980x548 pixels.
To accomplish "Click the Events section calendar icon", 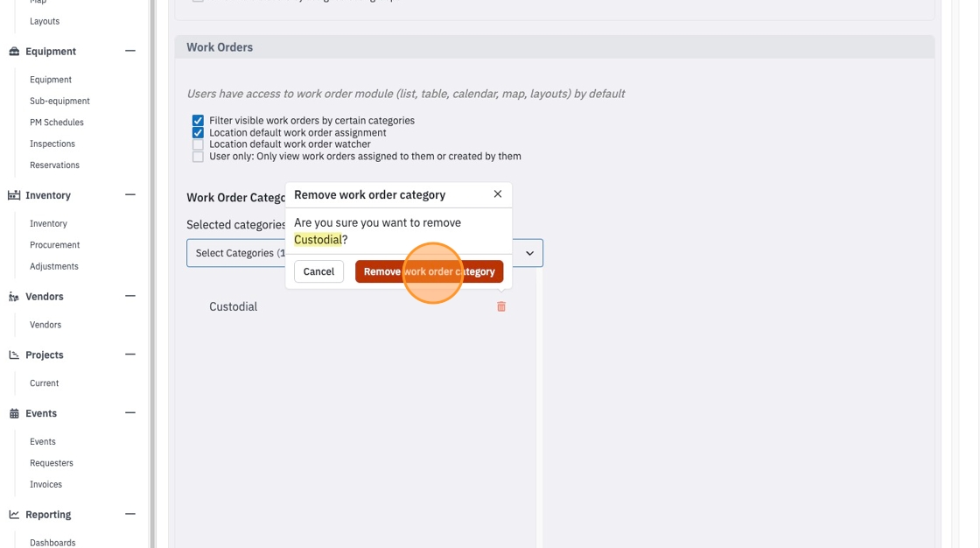I will click(x=14, y=413).
